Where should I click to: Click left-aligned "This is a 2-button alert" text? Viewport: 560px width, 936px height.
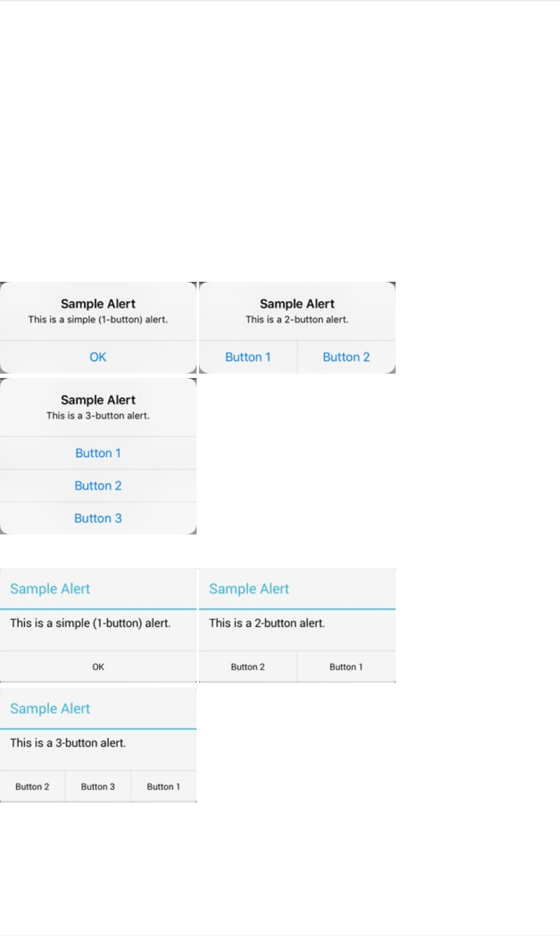tap(267, 623)
